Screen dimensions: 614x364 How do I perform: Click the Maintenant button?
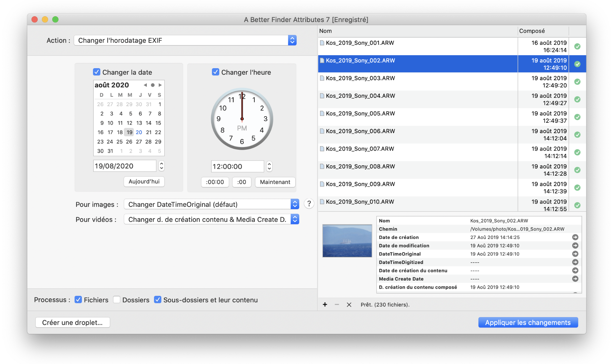pyautogui.click(x=275, y=182)
